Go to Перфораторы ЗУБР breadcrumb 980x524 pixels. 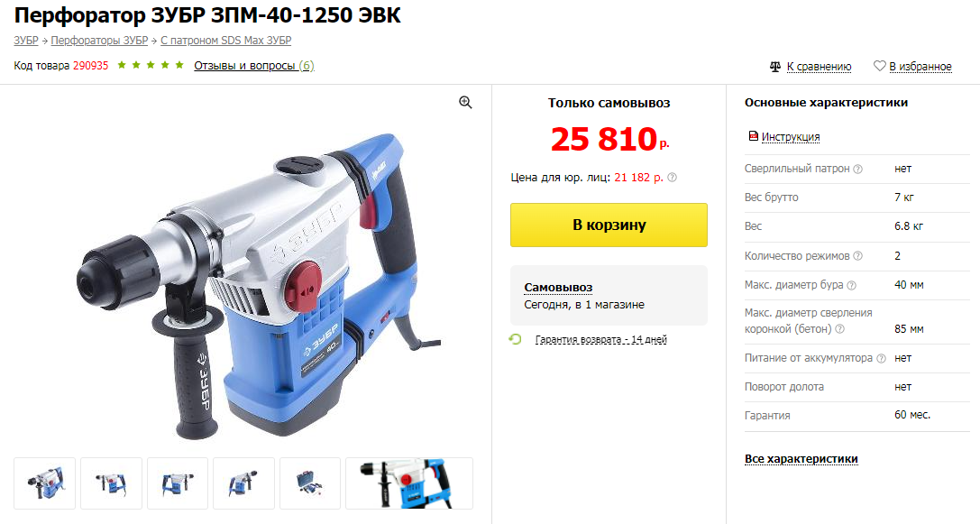pos(99,40)
